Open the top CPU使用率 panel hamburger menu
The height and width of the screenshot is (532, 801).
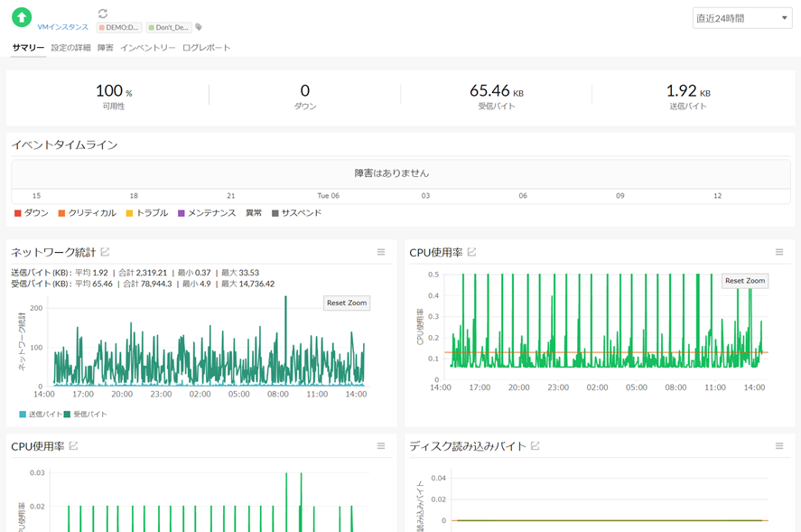779,252
